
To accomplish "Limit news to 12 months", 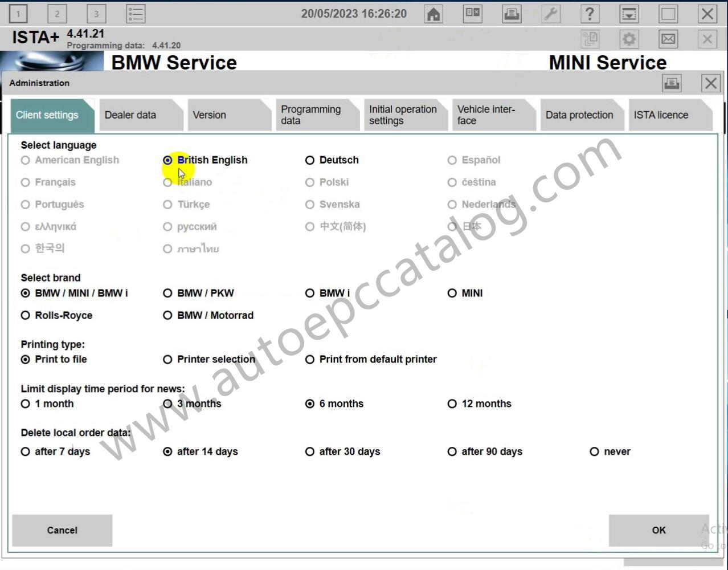I will 480,404.
